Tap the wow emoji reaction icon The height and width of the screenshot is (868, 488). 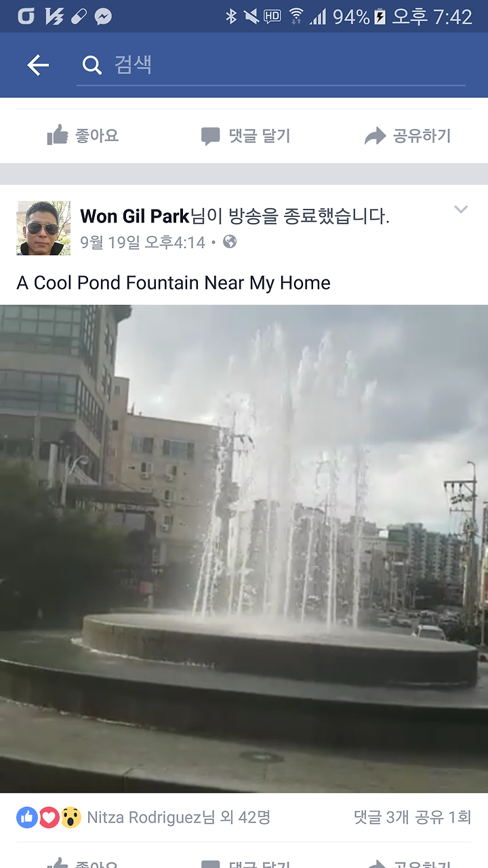pyautogui.click(x=70, y=817)
